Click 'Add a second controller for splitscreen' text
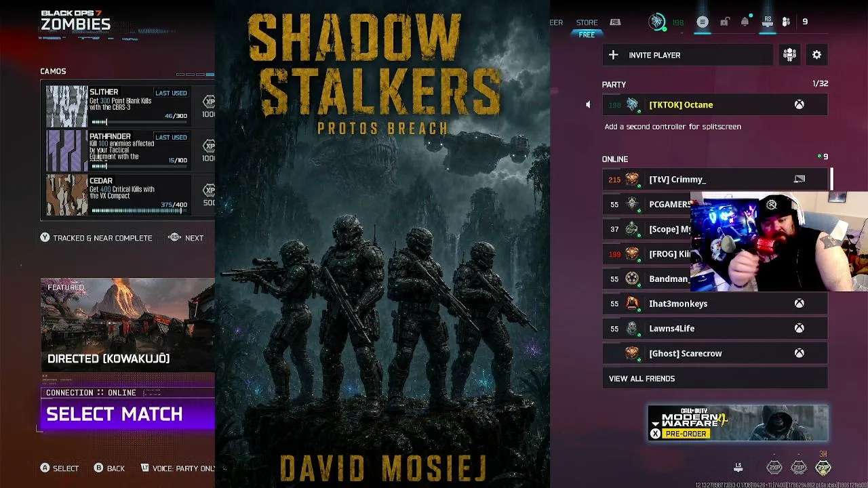Screen dimensions: 868x488 pyautogui.click(x=673, y=127)
